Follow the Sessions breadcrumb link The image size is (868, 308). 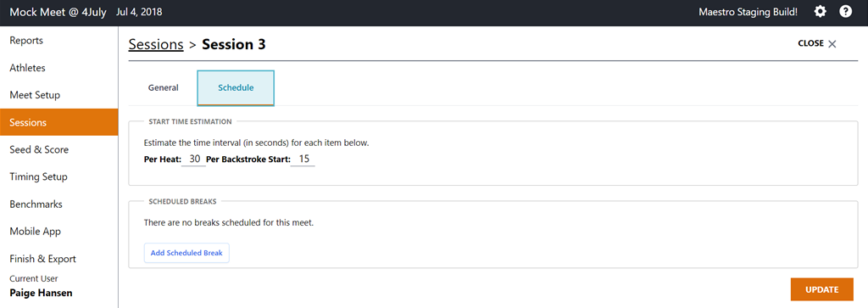pos(156,44)
